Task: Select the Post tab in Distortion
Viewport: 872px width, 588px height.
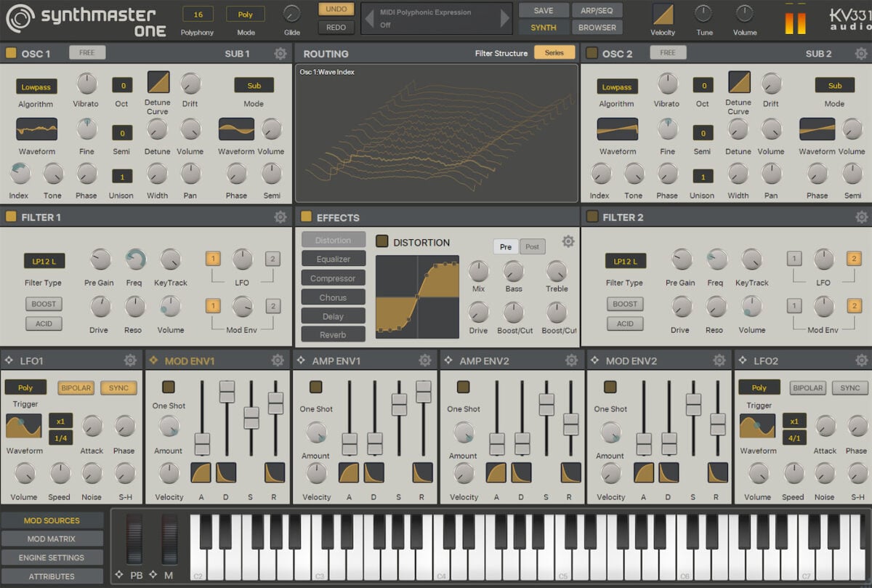Action: [532, 246]
